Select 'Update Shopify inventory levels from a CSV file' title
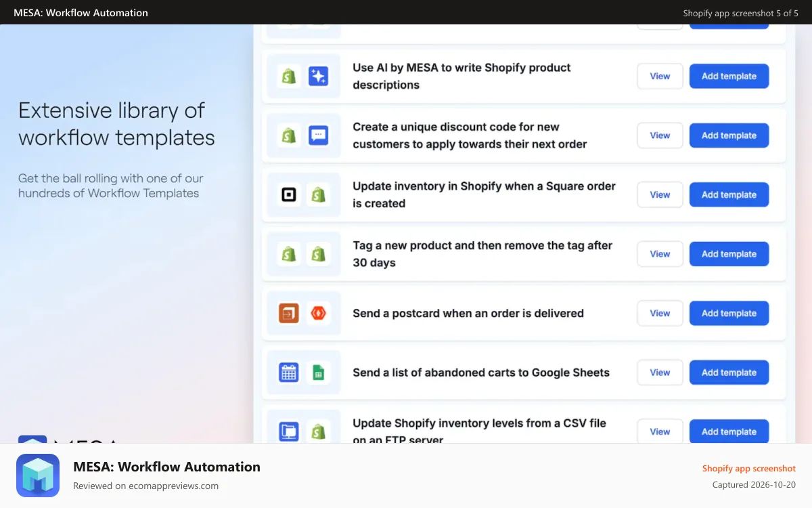812x508 pixels. click(479, 431)
